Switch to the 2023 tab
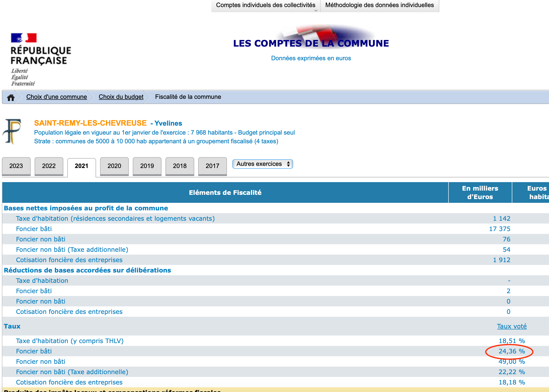549x392 pixels. tap(16, 166)
